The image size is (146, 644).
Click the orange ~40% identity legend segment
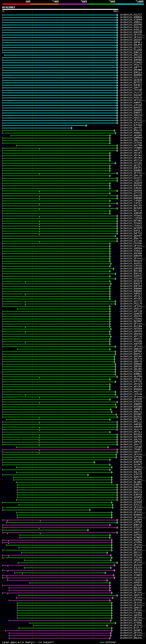[x=45, y=4]
